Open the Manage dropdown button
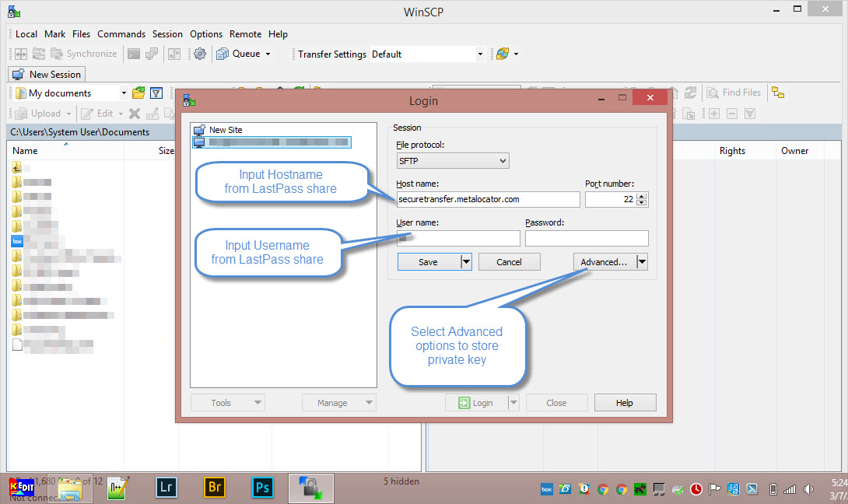This screenshot has height=504, width=848. pyautogui.click(x=338, y=403)
